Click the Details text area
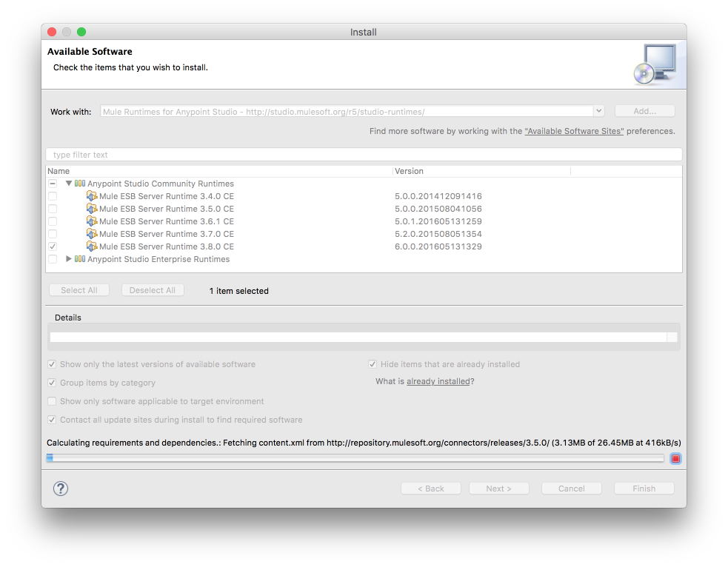 (358, 337)
